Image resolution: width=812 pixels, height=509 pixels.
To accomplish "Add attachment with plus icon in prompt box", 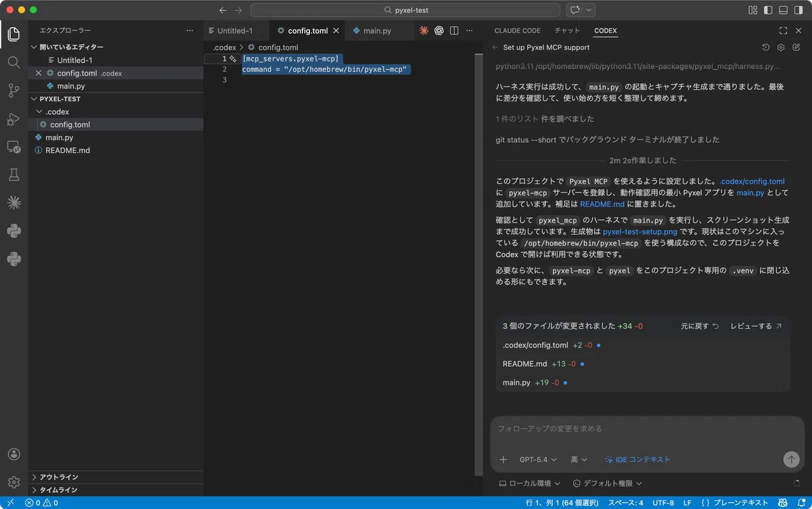I will coord(503,460).
